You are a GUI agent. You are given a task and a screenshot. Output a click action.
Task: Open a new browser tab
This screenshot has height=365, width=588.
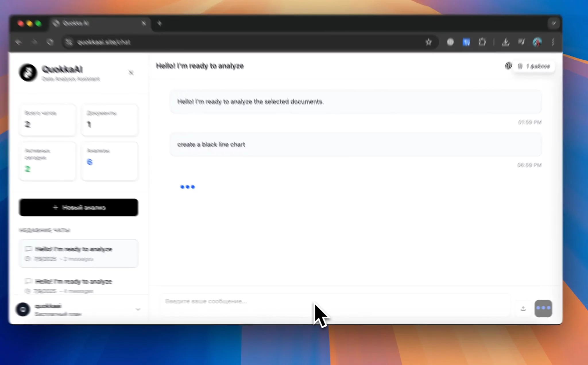pyautogui.click(x=159, y=23)
